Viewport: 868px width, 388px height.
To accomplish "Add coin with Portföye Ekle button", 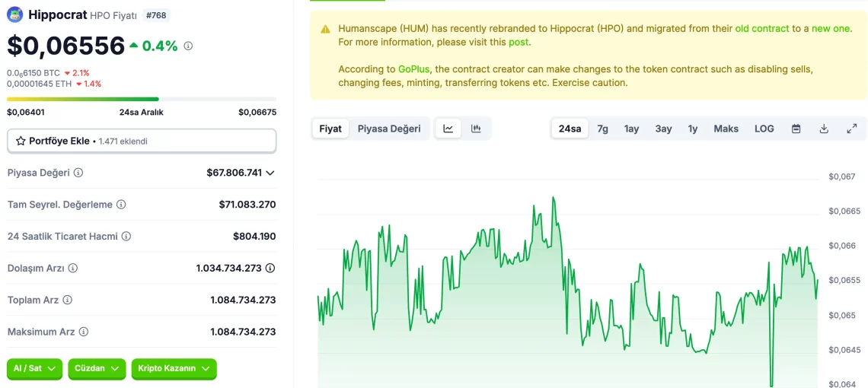I will pos(142,141).
